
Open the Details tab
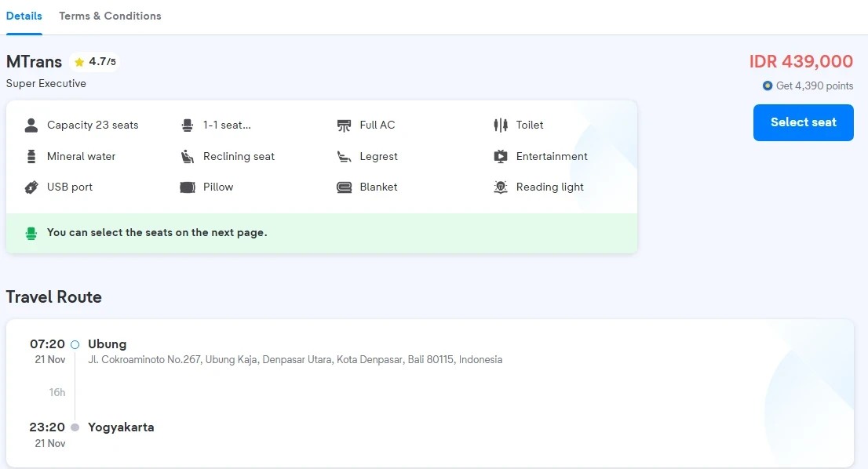(x=24, y=16)
